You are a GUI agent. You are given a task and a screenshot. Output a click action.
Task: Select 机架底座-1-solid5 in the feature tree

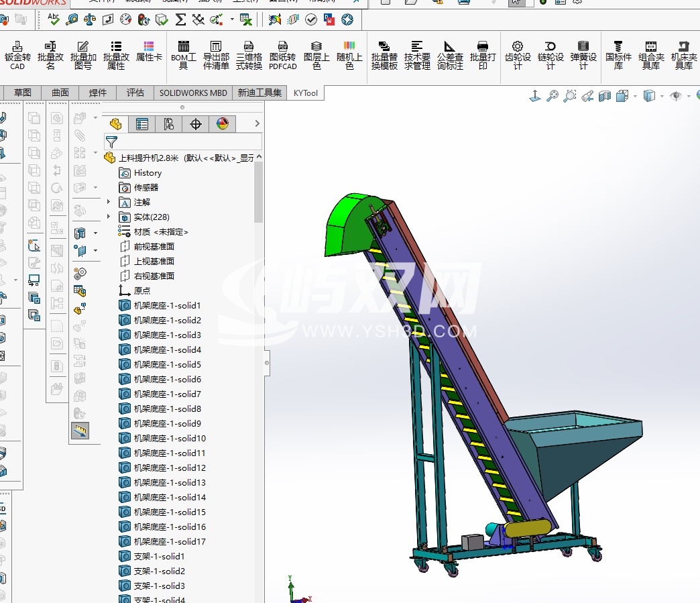tap(167, 364)
